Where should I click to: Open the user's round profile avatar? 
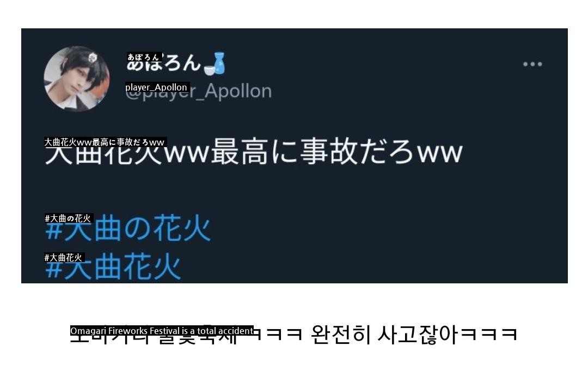tap(77, 79)
